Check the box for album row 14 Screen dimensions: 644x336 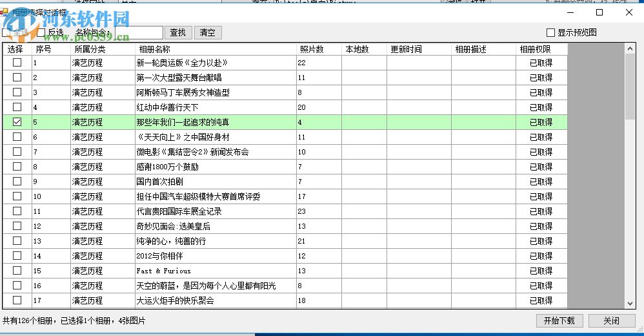17,255
